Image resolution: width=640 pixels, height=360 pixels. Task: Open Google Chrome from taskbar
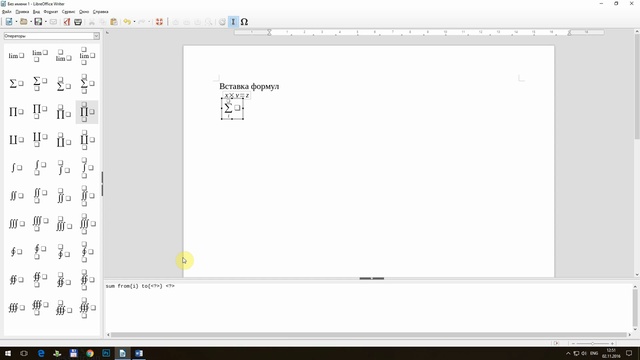click(x=90, y=353)
